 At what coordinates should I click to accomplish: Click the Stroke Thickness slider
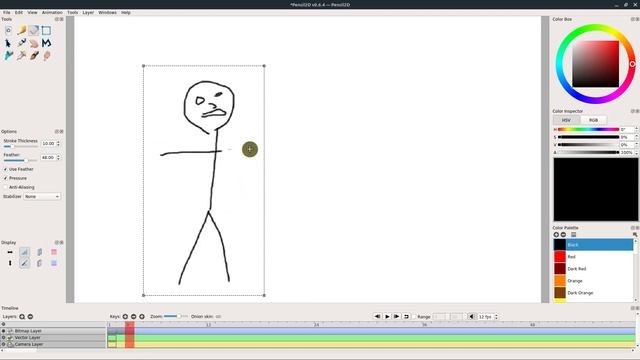coord(20,146)
